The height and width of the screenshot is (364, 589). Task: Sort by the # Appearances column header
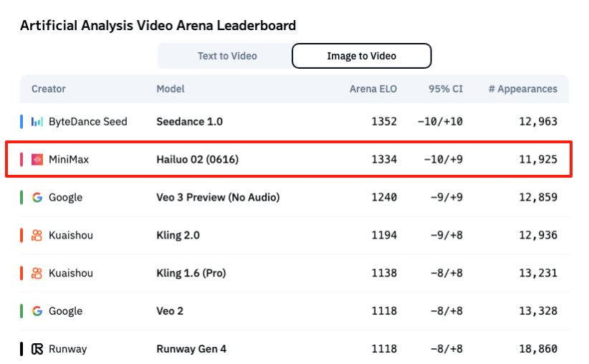(x=522, y=89)
